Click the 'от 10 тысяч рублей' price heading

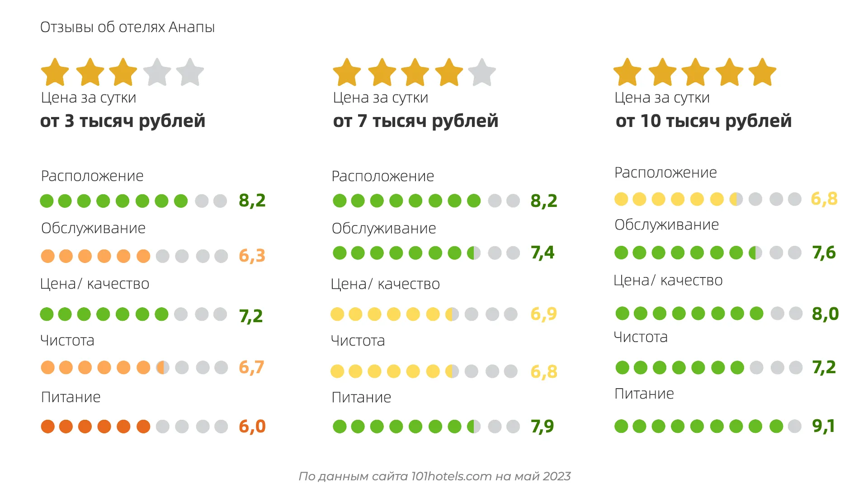click(703, 121)
